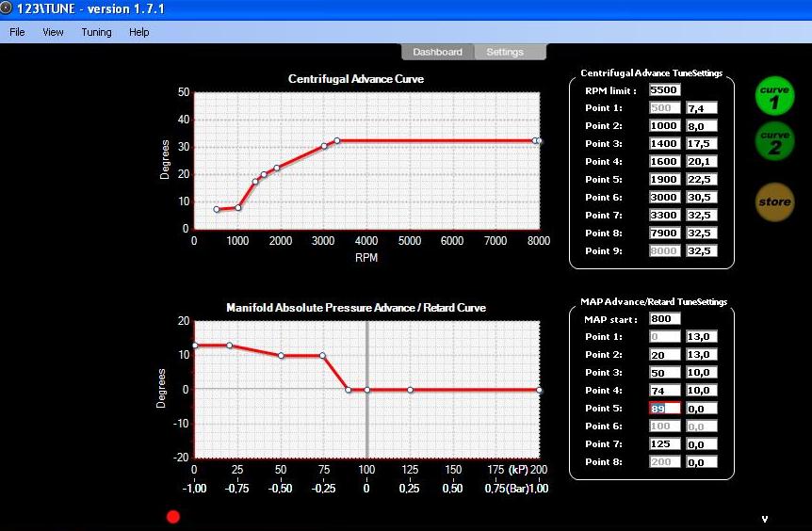Viewport: 812px width, 531px height.
Task: Select the green curve 1 button
Action: pos(774,96)
